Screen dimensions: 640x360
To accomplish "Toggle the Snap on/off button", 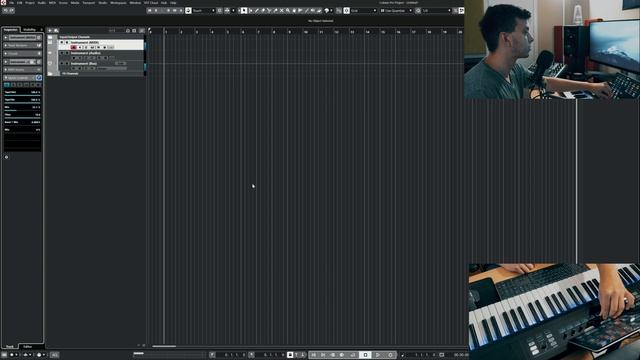I will (347, 11).
